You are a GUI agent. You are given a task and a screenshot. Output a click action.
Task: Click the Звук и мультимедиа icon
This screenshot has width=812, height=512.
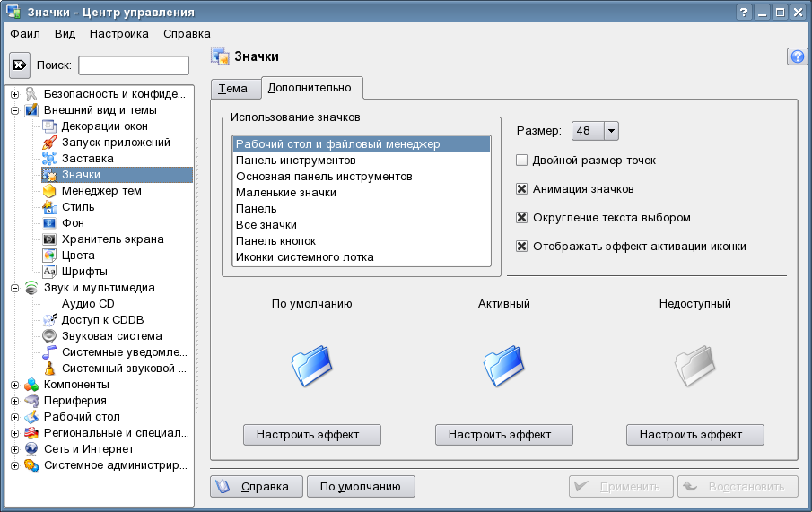[31, 288]
